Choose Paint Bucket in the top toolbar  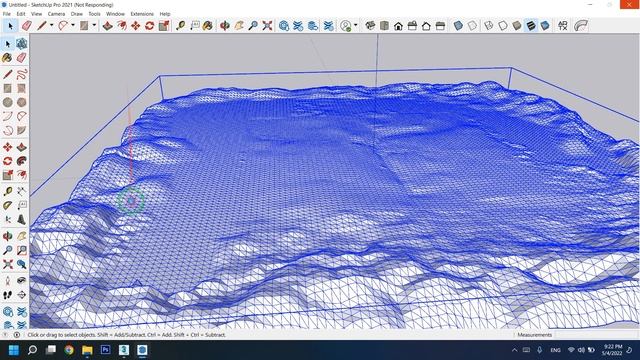[208, 26]
